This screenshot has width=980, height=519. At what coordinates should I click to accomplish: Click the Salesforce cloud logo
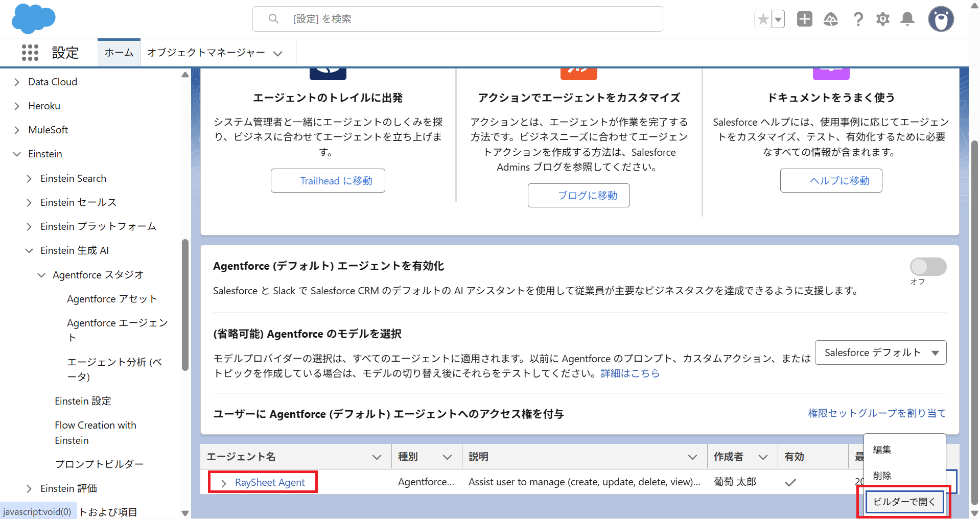(33, 18)
